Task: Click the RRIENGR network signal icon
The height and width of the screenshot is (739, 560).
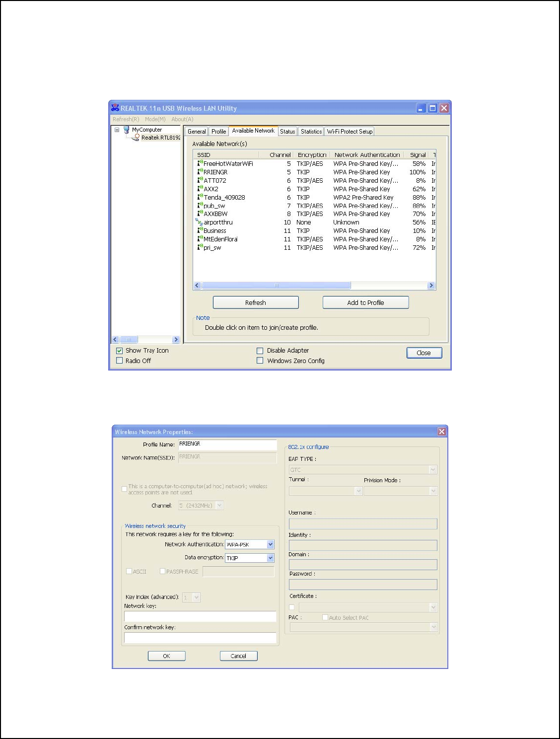Action: pos(200,172)
